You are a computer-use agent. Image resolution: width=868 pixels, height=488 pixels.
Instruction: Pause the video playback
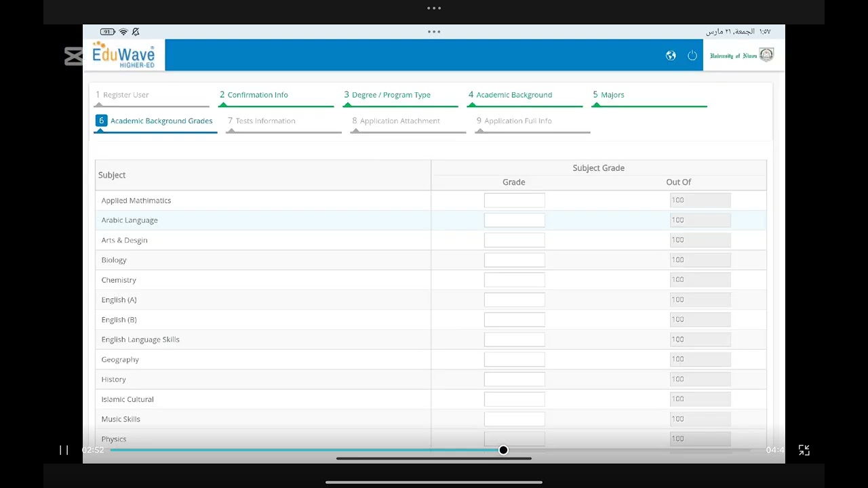click(64, 450)
